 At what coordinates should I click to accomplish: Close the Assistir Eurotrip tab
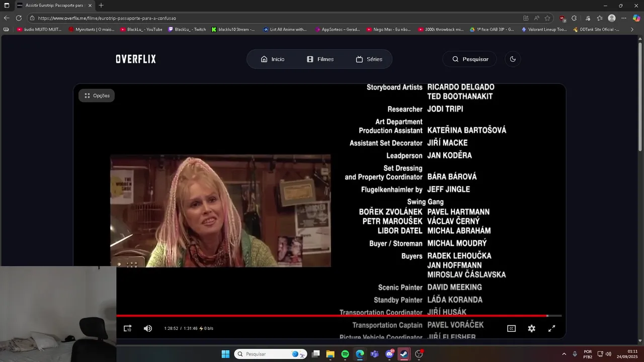click(x=90, y=6)
